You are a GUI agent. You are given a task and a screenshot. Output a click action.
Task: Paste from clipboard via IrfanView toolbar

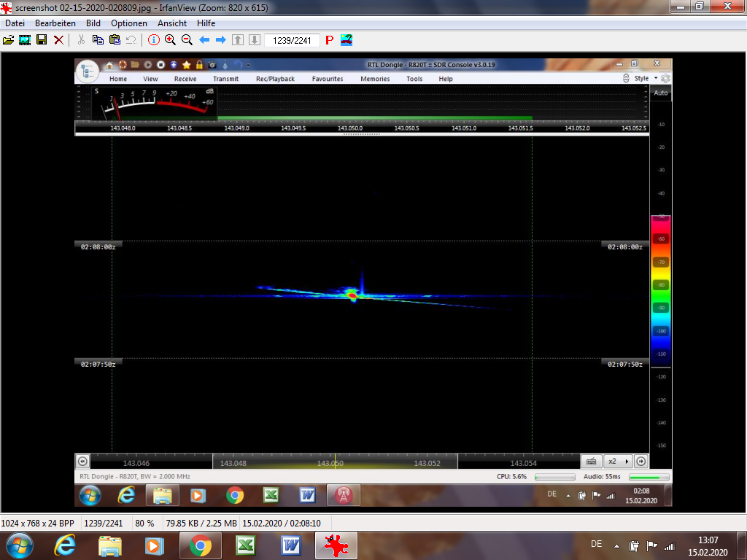tap(115, 40)
